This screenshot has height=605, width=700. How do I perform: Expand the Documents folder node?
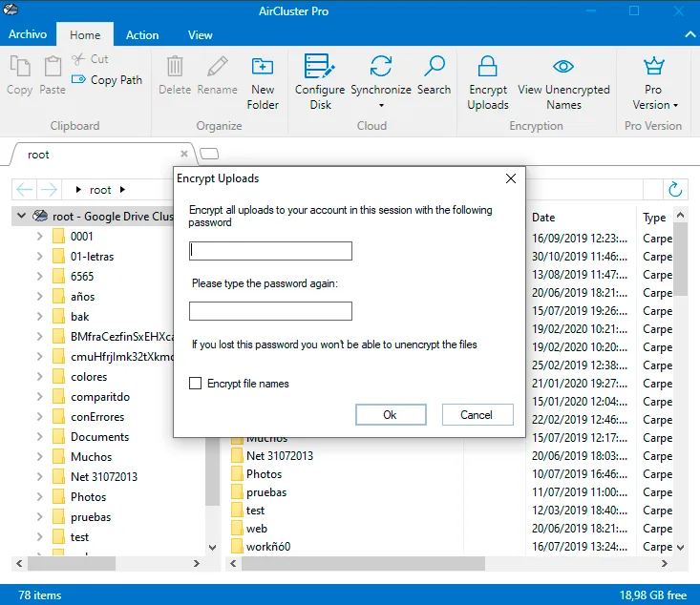click(x=40, y=437)
